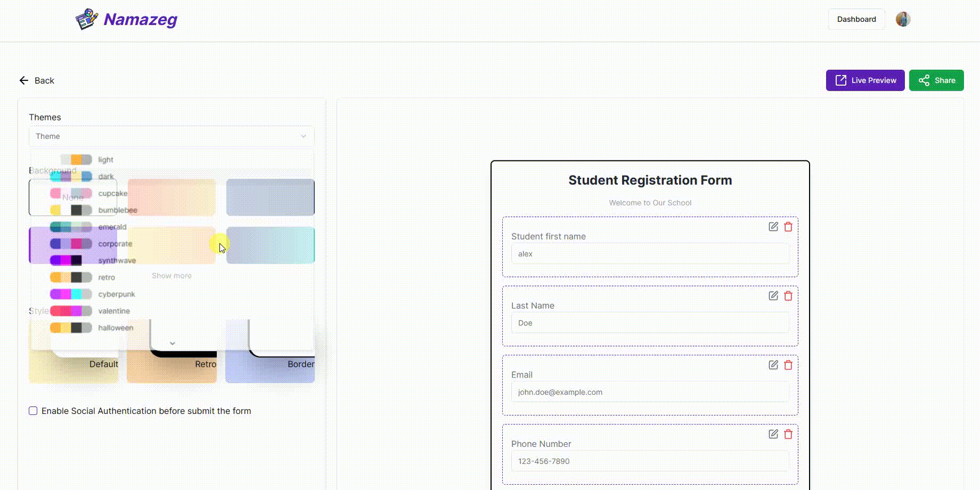
Task: Select the synthwave theme
Action: coord(118,260)
